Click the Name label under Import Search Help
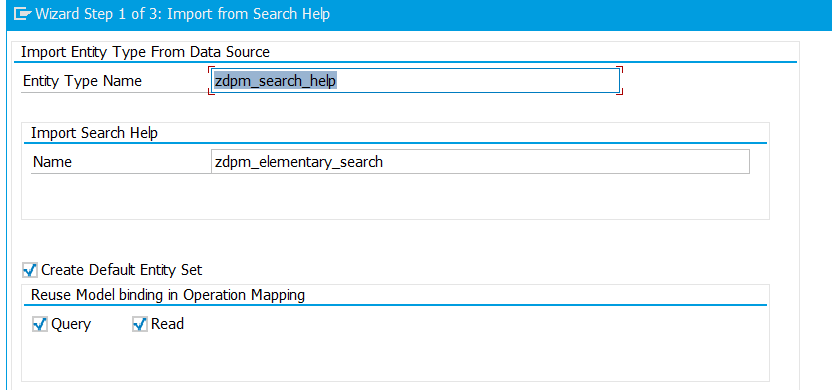Image resolution: width=832 pixels, height=390 pixels. tap(52, 162)
